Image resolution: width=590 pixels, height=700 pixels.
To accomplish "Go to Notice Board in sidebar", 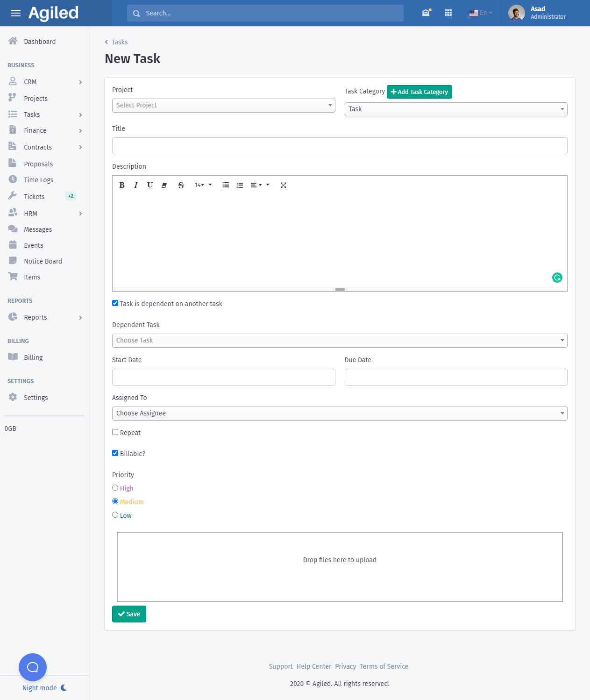I will [43, 261].
